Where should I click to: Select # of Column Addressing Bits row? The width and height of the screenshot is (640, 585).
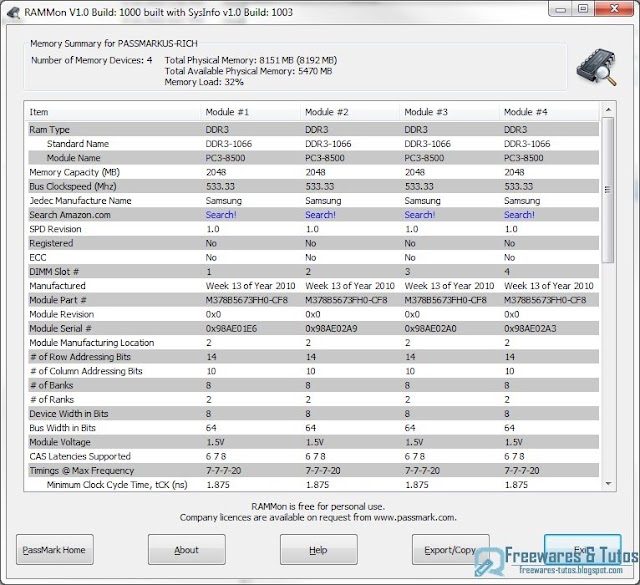pos(313,371)
